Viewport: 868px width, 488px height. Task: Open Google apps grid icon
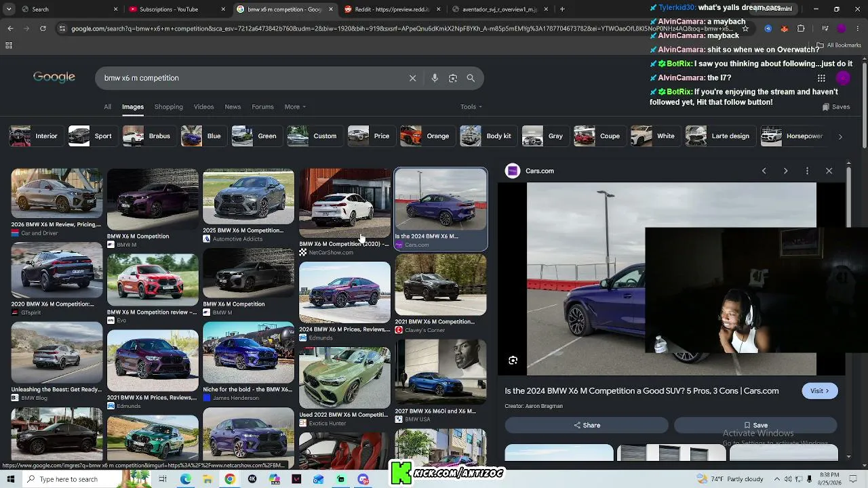821,78
